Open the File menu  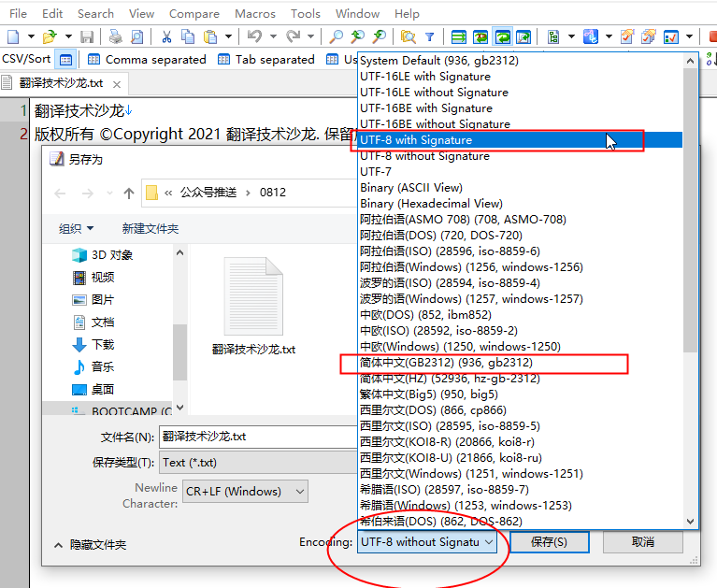click(19, 14)
